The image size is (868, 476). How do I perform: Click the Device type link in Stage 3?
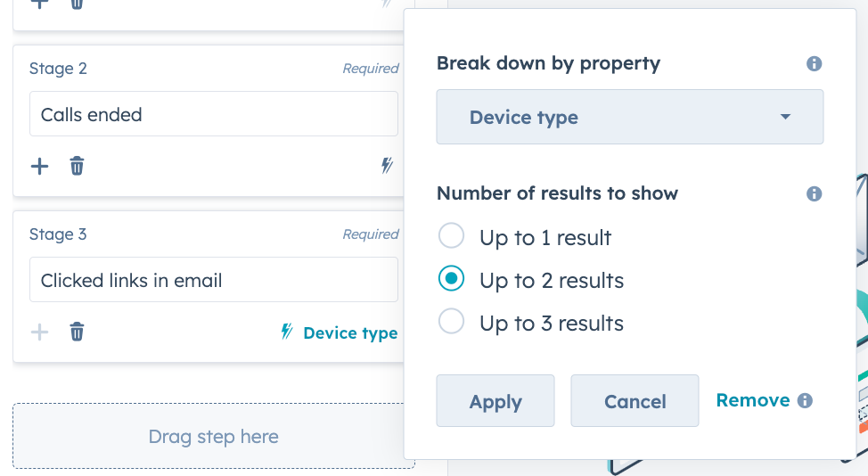click(x=350, y=332)
